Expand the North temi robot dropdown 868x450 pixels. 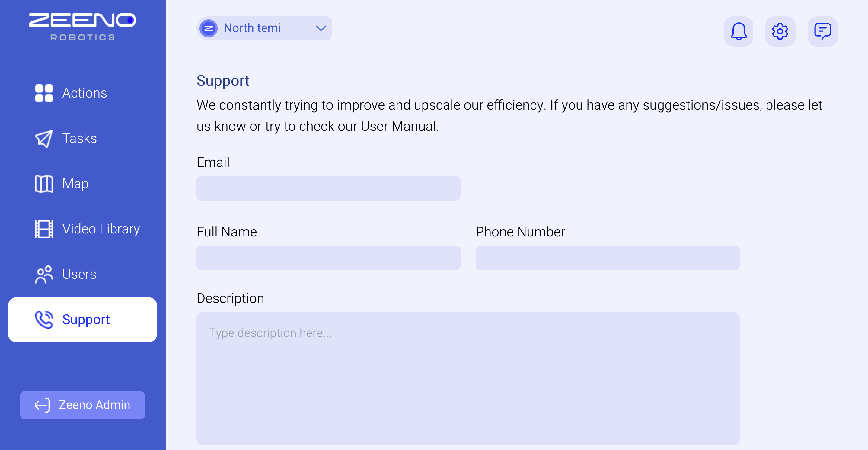click(264, 28)
